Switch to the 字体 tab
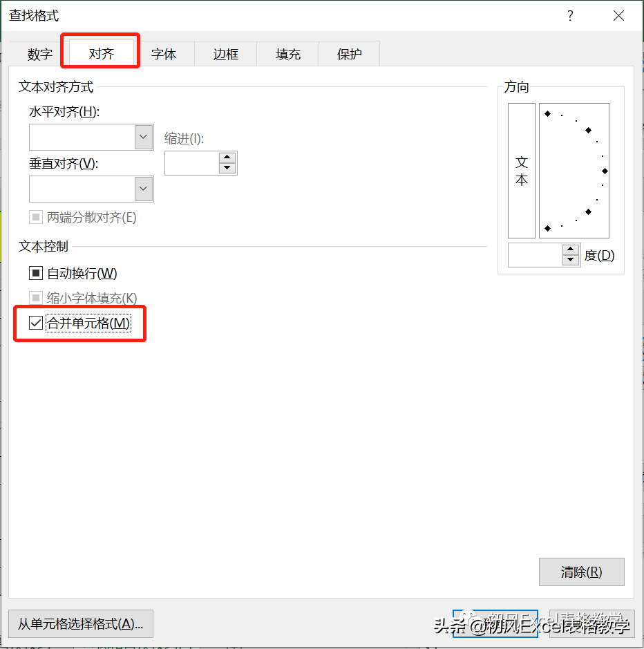This screenshot has height=649, width=644. tap(164, 54)
